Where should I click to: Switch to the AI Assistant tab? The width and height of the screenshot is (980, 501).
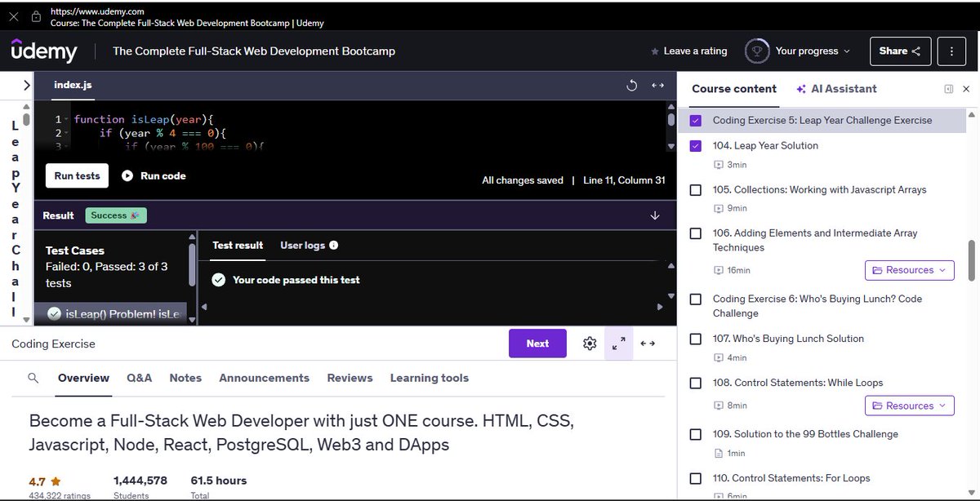point(836,89)
